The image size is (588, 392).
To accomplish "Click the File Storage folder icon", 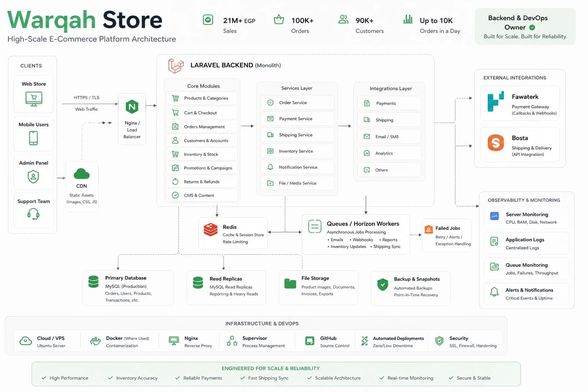I will point(290,283).
